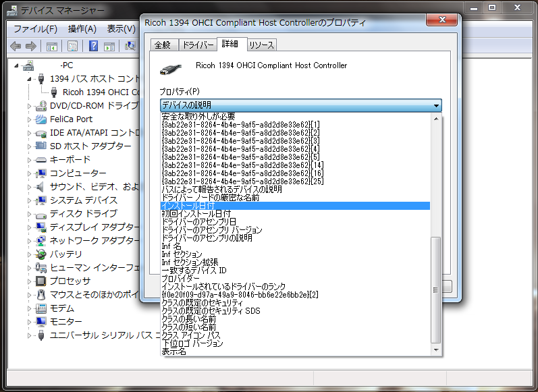
Task: Click the バッテリ battery icon
Action: tap(41, 254)
